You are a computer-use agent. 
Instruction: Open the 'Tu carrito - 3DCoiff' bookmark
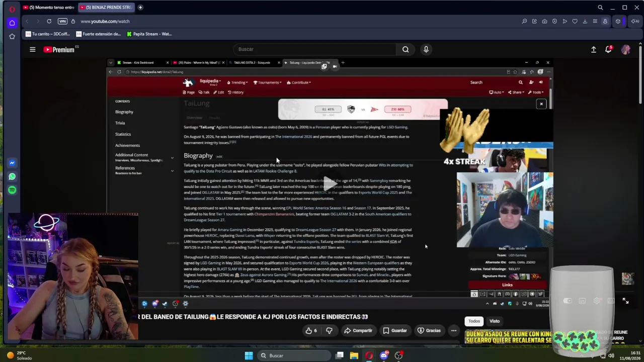tap(47, 34)
